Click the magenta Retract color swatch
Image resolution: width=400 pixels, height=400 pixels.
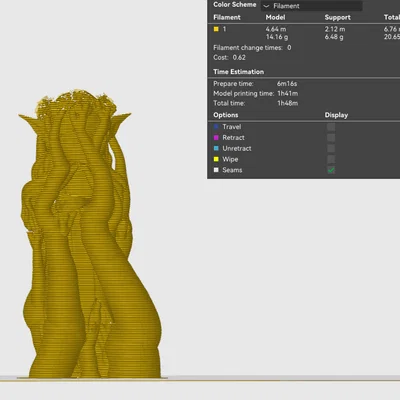pyautogui.click(x=216, y=137)
